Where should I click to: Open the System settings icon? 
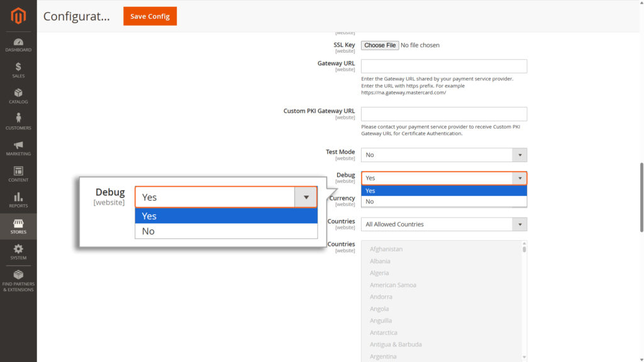pos(18,252)
